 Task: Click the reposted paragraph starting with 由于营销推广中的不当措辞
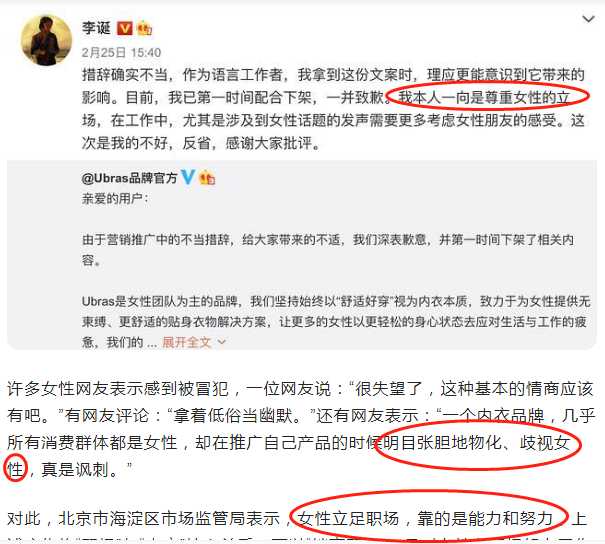point(328,250)
